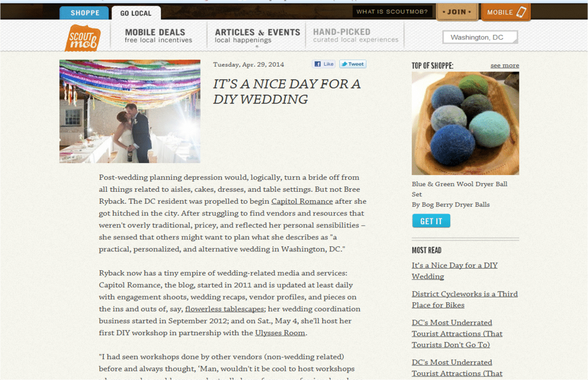The image size is (588, 380).
Task: Open the wool dryer ball product image
Action: coord(465,123)
